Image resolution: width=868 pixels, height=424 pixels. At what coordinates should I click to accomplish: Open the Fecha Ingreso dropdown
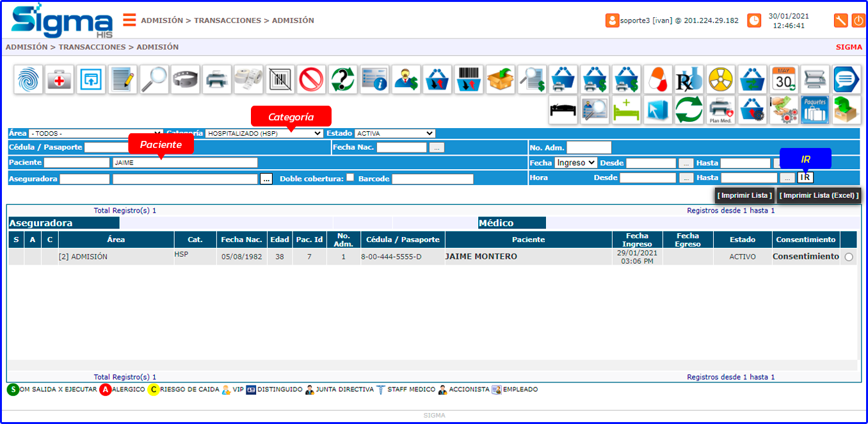[575, 163]
